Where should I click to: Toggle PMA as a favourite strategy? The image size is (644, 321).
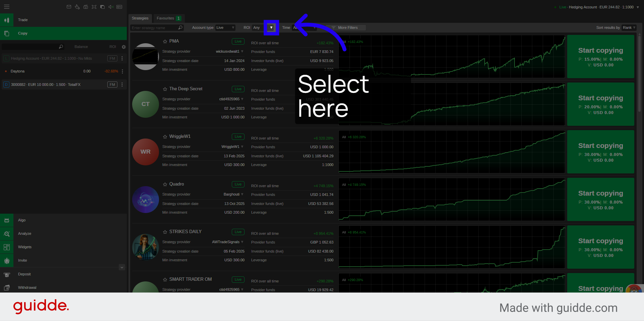pyautogui.click(x=165, y=41)
